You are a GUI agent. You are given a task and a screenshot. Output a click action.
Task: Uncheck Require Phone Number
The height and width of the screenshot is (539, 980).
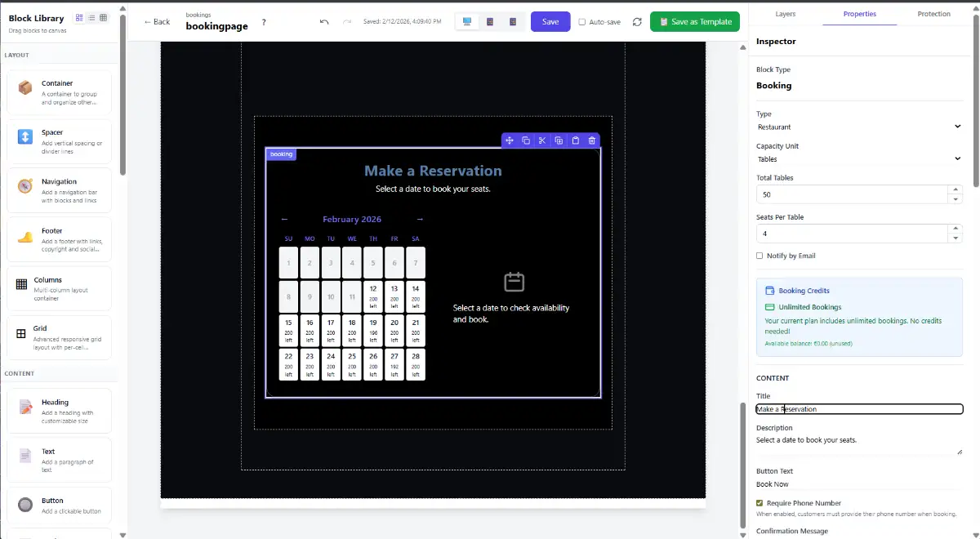point(759,503)
